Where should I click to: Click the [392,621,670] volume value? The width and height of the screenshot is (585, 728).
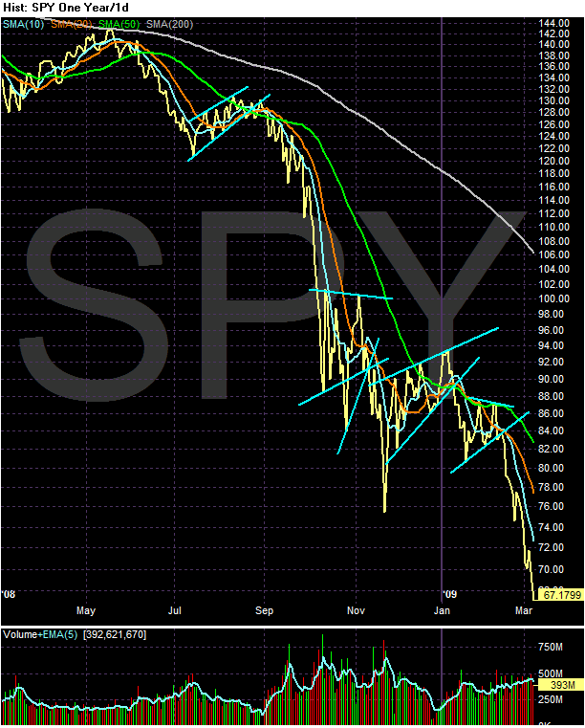[x=115, y=634]
